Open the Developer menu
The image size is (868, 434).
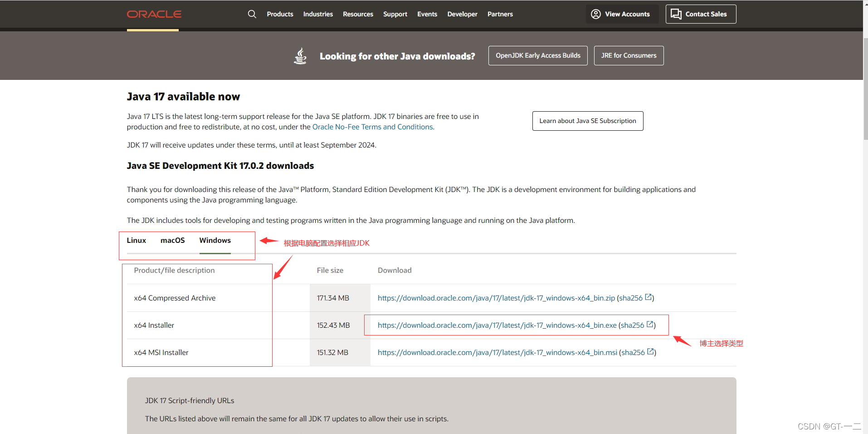[462, 14]
